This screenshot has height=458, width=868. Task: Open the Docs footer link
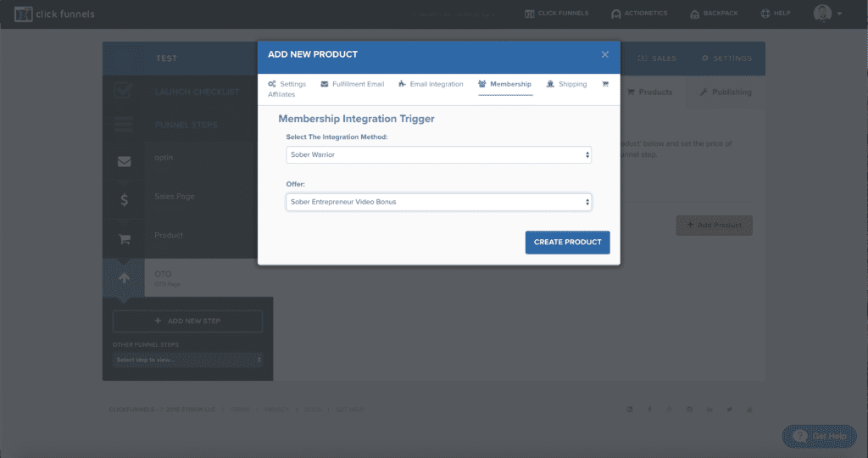312,410
